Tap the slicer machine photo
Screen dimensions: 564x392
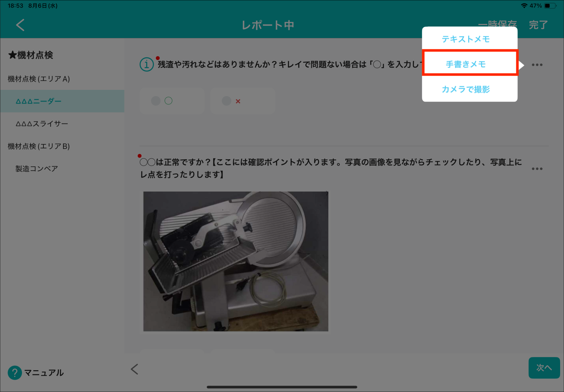[236, 261]
